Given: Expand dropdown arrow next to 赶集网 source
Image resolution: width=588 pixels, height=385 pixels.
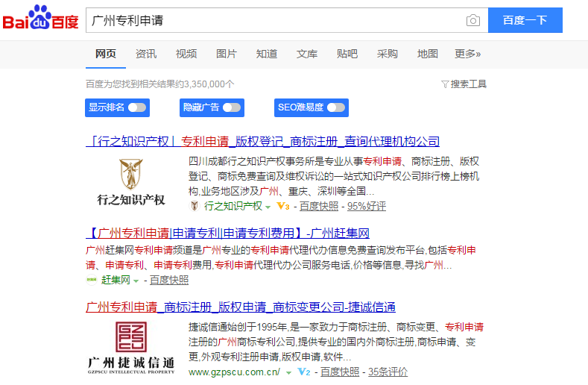Looking at the screenshot, I should pyautogui.click(x=136, y=281).
